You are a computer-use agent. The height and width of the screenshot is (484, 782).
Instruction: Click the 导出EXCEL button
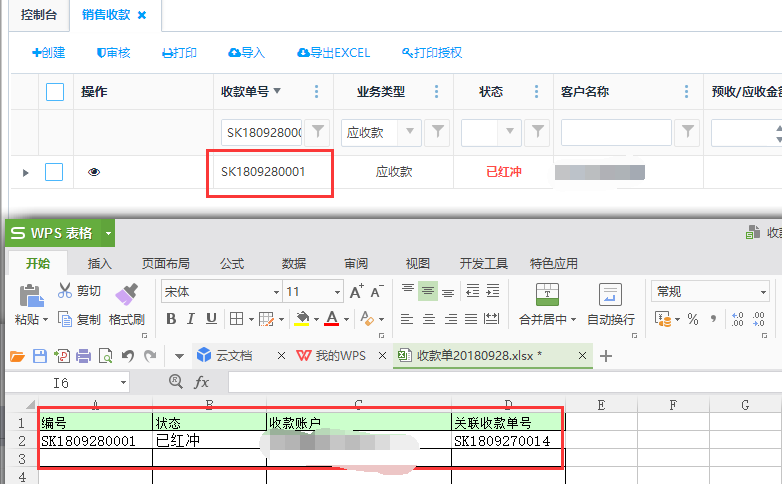click(333, 53)
